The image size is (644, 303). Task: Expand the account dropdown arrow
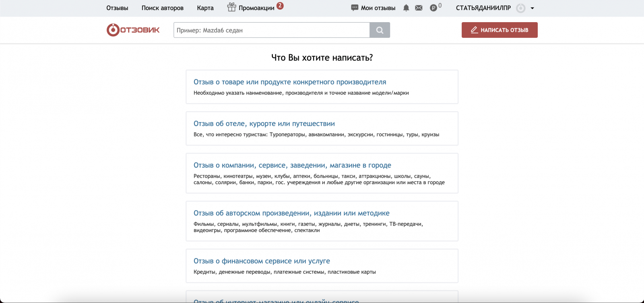532,8
